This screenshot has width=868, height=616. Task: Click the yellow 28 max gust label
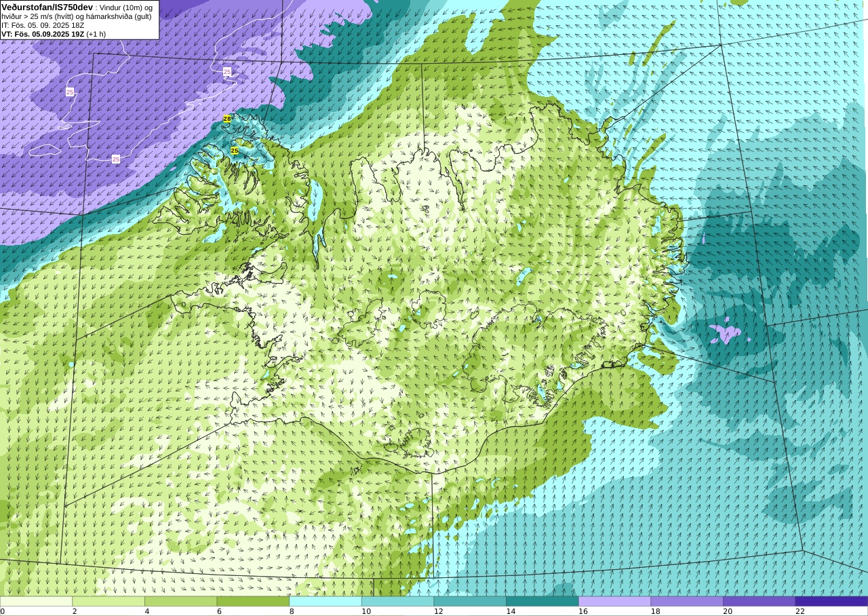point(227,119)
